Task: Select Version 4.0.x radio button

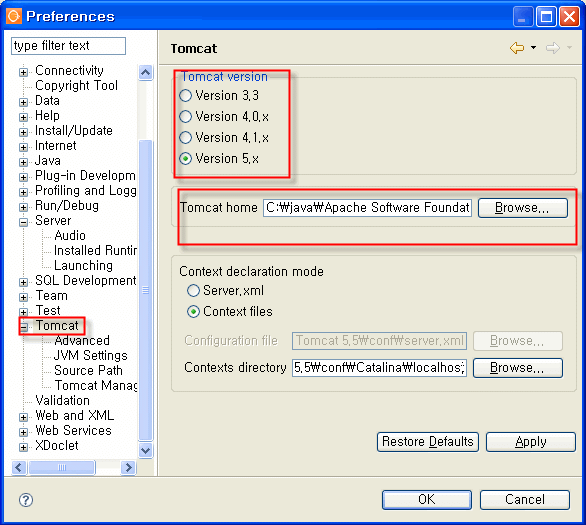Action: [186, 117]
